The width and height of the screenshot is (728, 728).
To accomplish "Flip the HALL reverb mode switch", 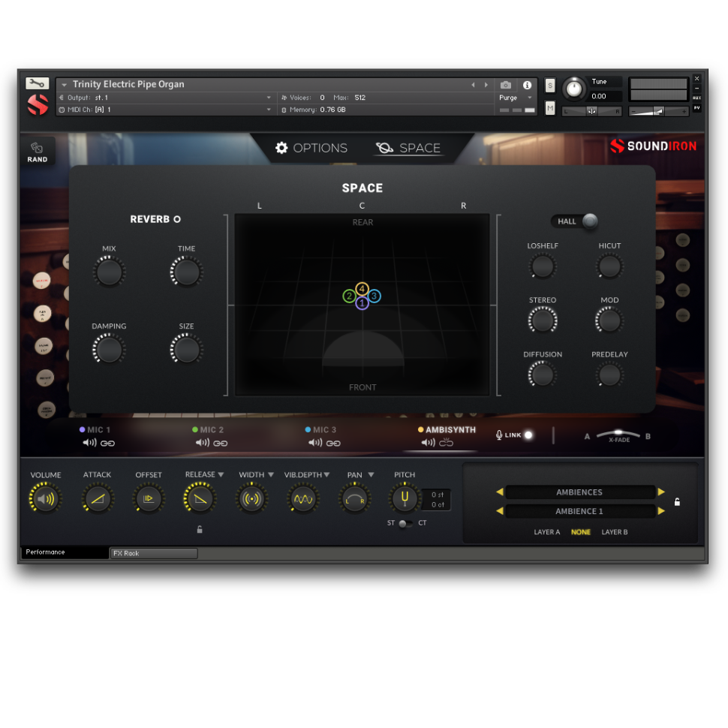I will 574,221.
